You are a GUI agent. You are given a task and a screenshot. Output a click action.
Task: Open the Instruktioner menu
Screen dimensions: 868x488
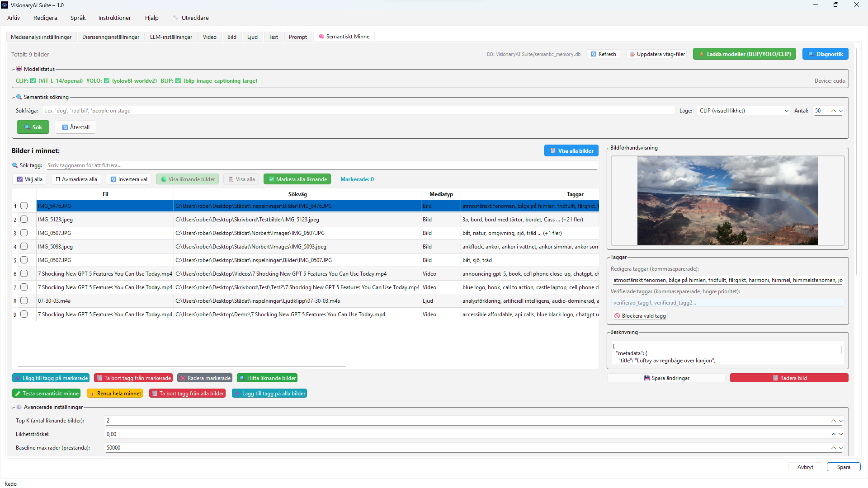[115, 18]
